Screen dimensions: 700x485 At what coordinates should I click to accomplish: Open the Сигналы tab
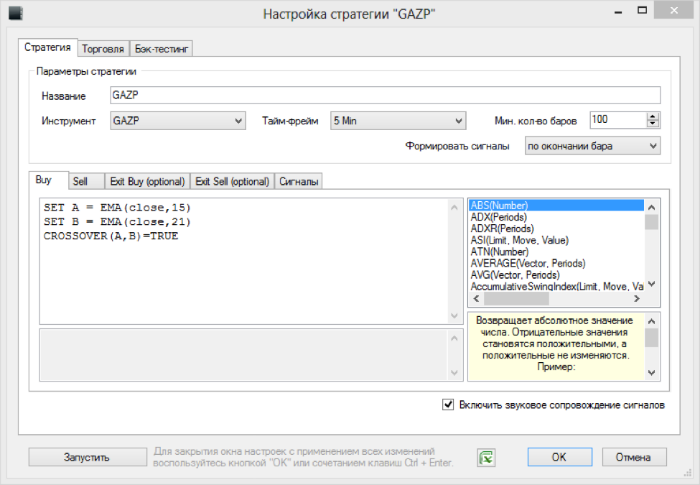coord(298,181)
